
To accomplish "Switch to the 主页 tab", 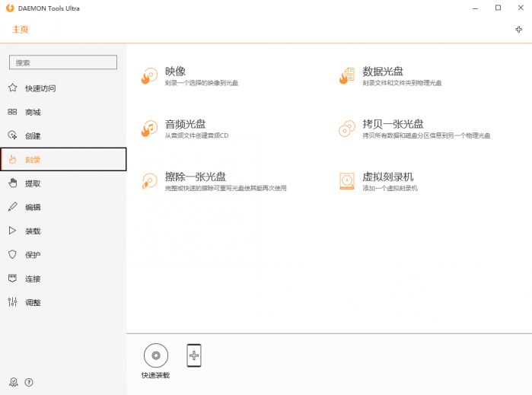I will [21, 30].
